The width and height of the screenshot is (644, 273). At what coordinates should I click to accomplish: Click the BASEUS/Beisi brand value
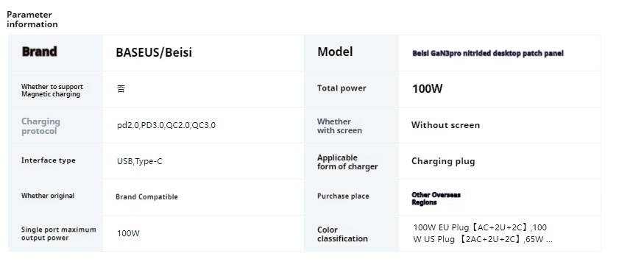(x=154, y=52)
